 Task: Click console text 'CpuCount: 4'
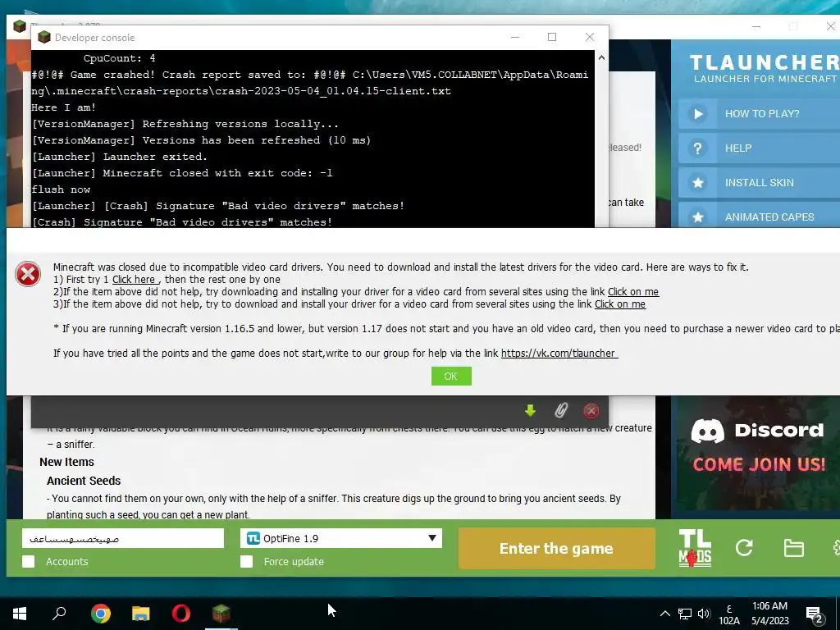click(120, 58)
